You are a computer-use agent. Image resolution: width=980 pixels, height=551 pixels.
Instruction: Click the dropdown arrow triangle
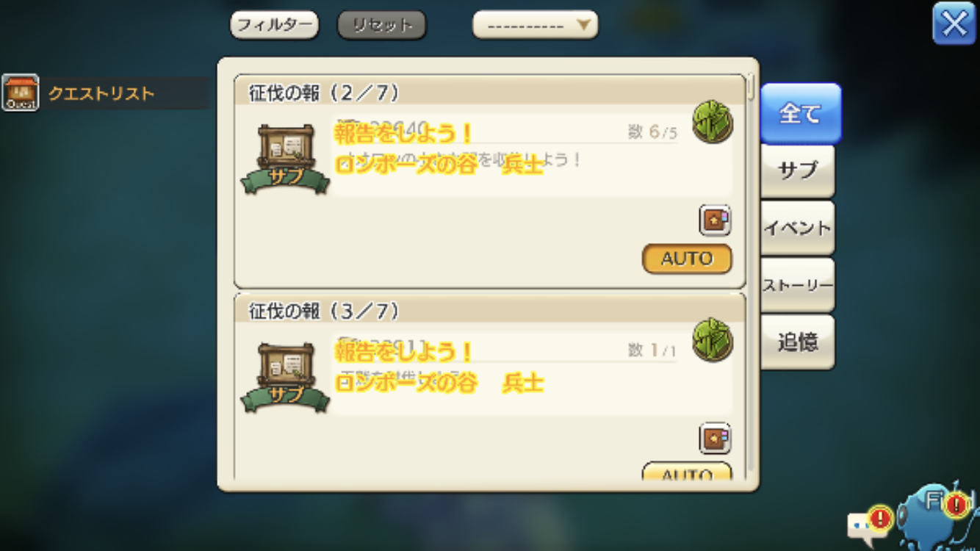[x=583, y=25]
